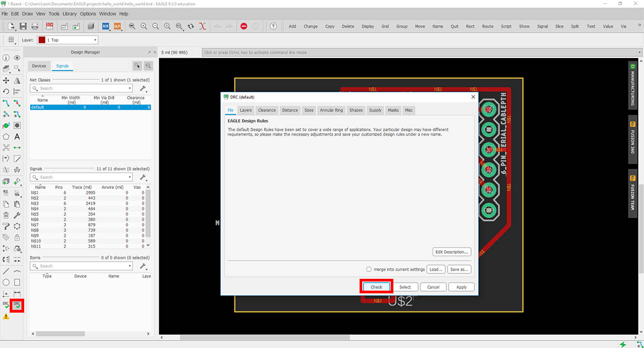The image size is (644, 348).
Task: Open Signals search dropdown arrow
Action: [x=129, y=177]
